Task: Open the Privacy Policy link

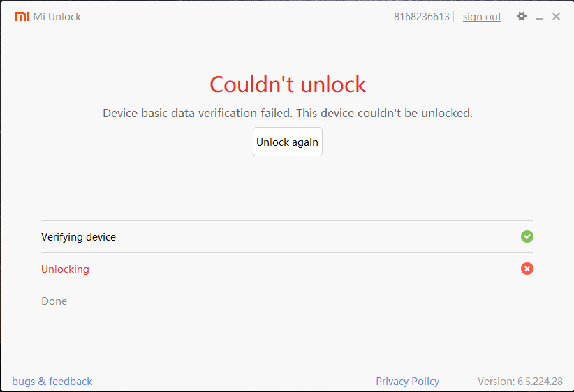Action: [x=407, y=382]
